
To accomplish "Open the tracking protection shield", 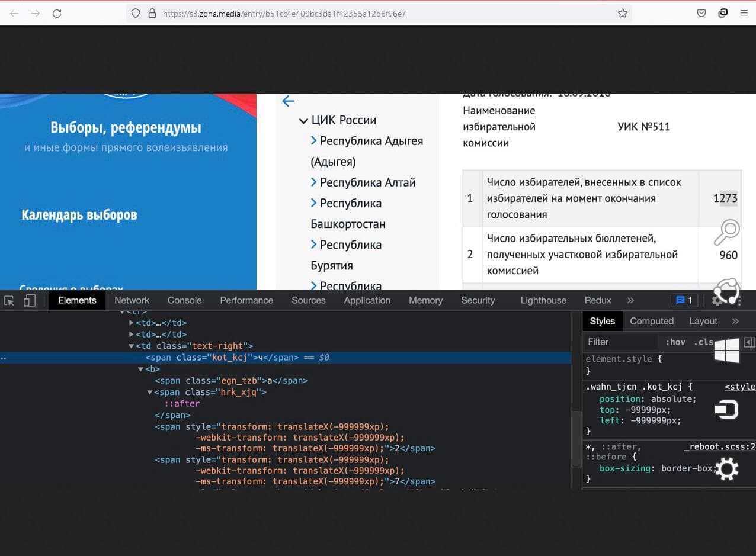I will pos(136,13).
